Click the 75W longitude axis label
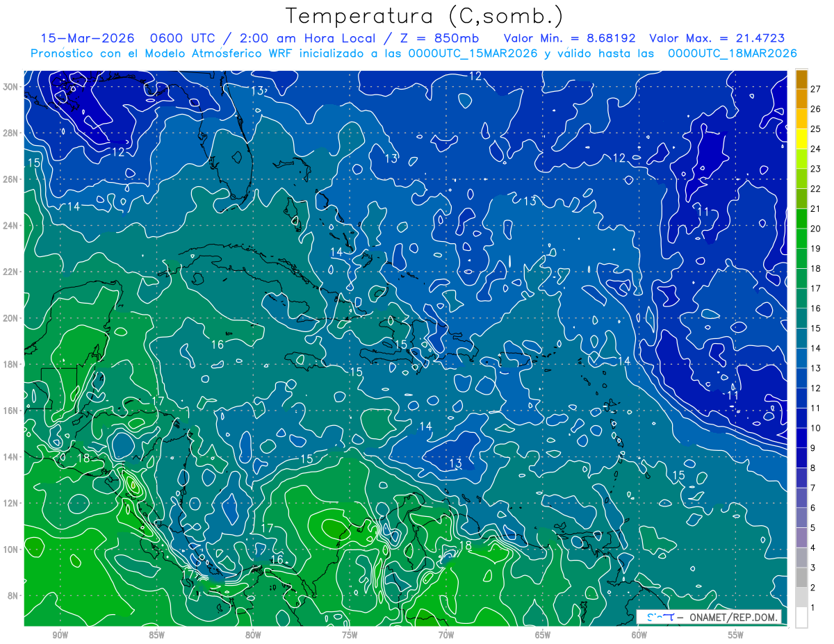The image size is (834, 644). pos(350,634)
